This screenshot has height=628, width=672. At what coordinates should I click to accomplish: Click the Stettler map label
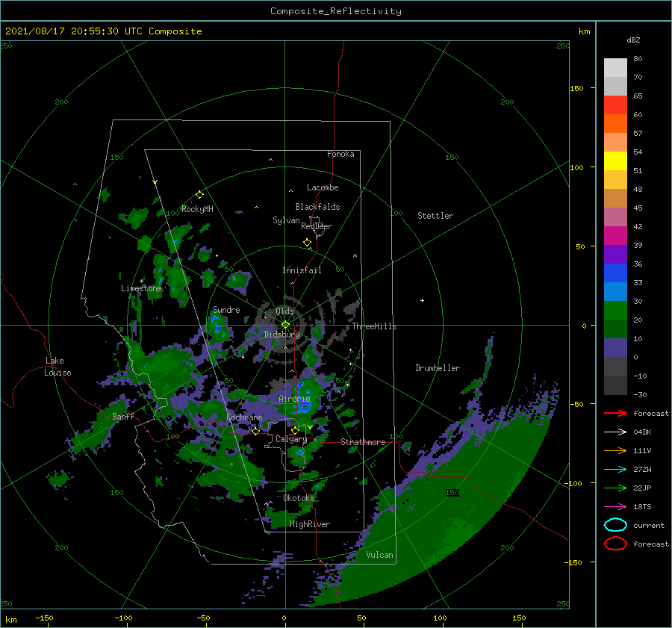pos(435,216)
